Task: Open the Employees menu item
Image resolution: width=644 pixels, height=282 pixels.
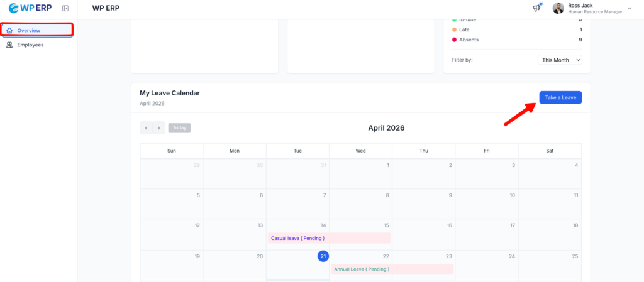Action: [x=30, y=45]
